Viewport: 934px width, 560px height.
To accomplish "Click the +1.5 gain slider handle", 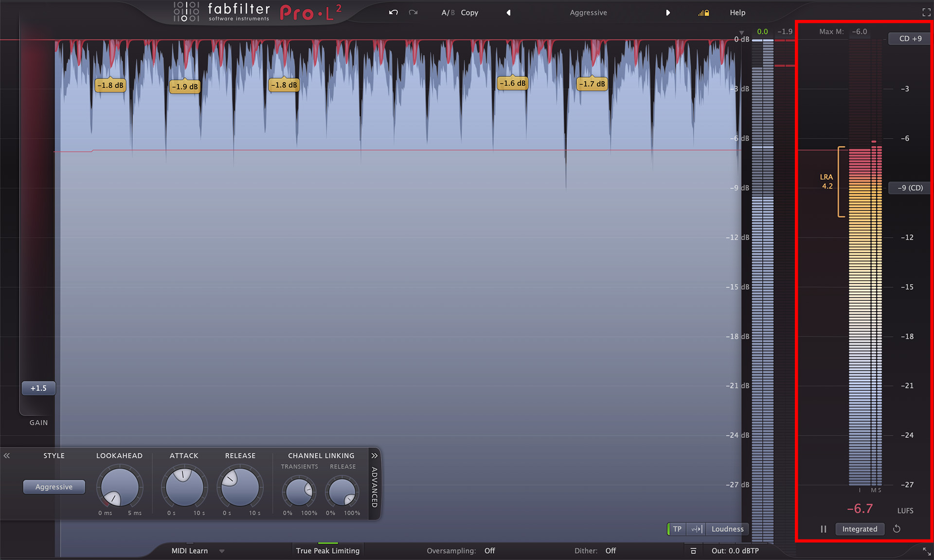I will click(38, 388).
